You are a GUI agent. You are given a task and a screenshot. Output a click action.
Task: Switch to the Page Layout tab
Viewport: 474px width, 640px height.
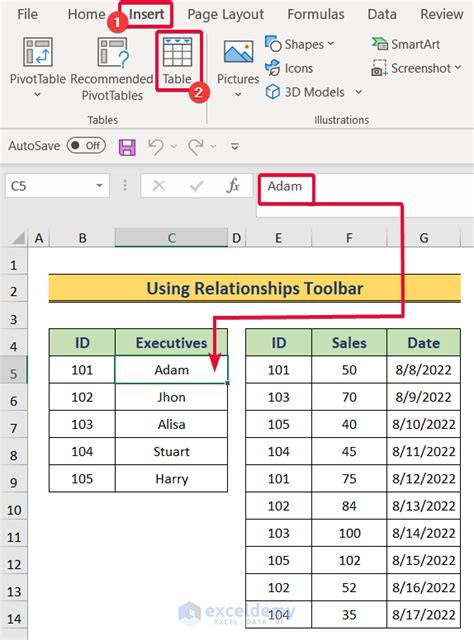point(225,14)
